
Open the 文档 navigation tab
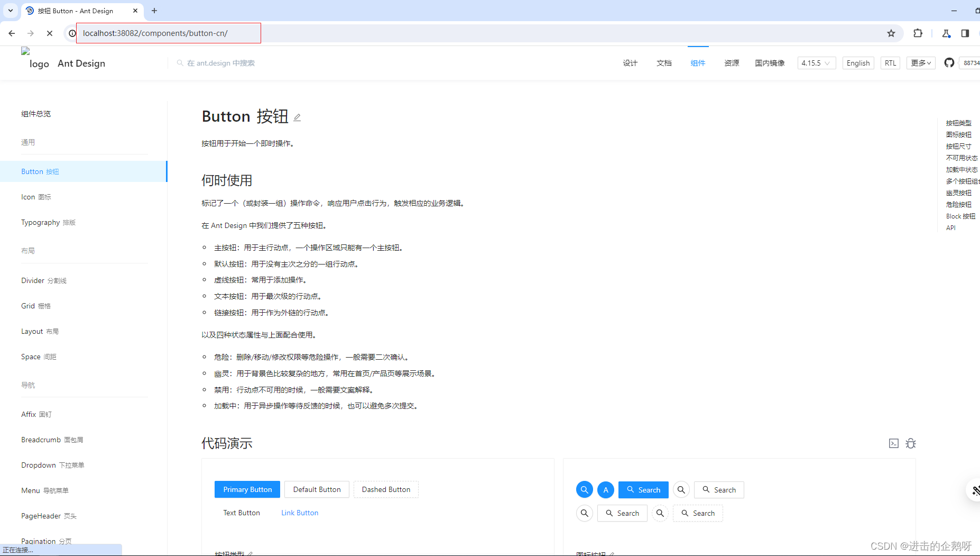point(664,63)
